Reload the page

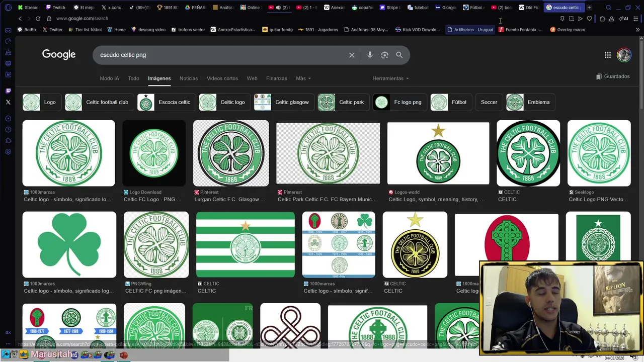coord(38,19)
